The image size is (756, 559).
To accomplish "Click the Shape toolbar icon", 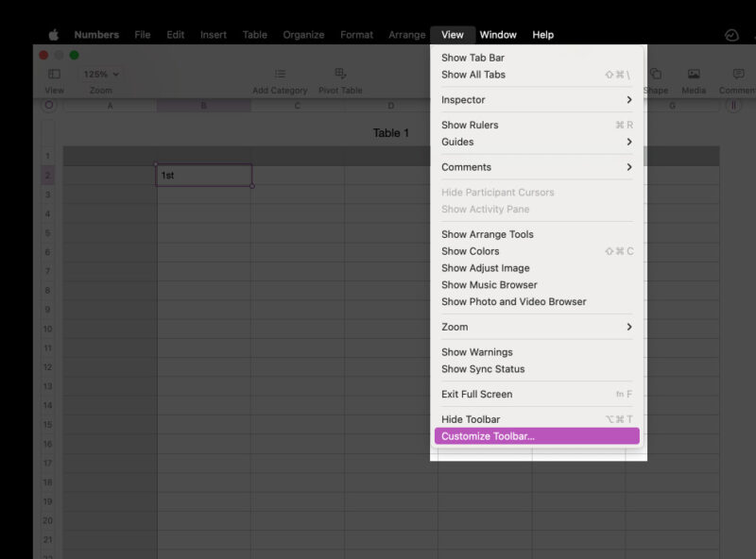I will pos(655,74).
